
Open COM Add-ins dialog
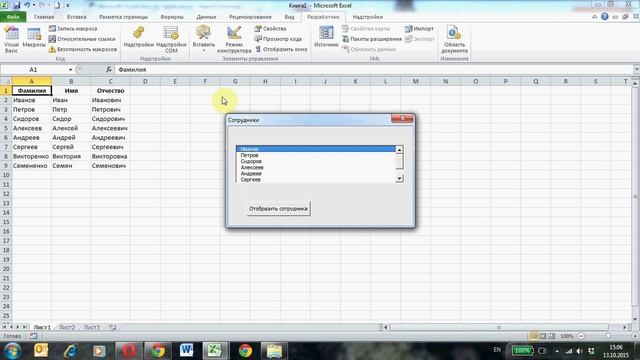click(171, 39)
